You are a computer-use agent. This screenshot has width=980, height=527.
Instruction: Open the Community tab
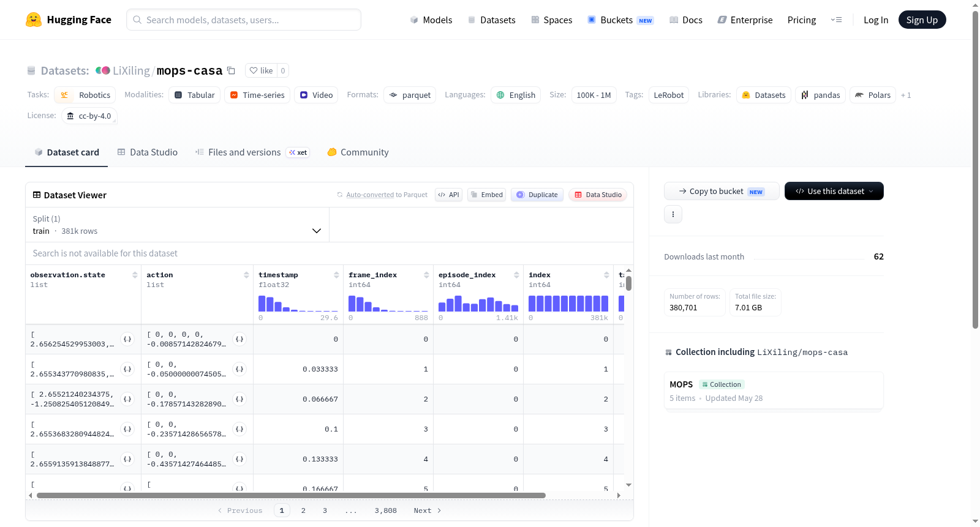point(358,152)
